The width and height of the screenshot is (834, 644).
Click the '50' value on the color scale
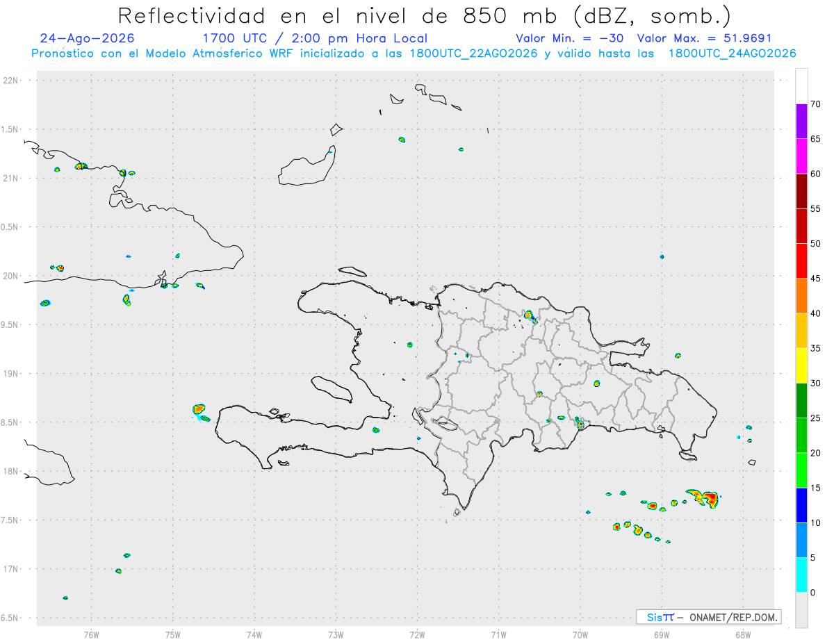click(x=815, y=244)
